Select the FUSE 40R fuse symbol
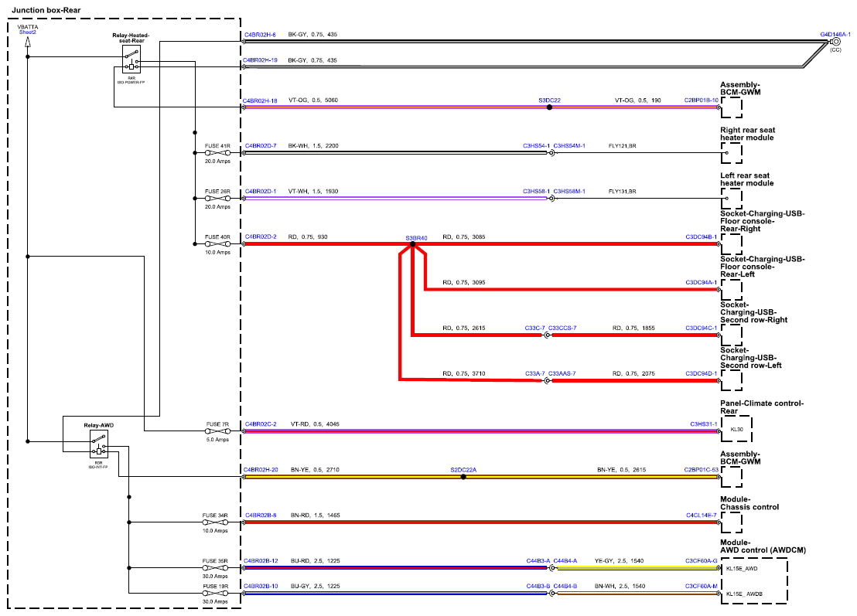The height and width of the screenshot is (616, 857). click(217, 244)
